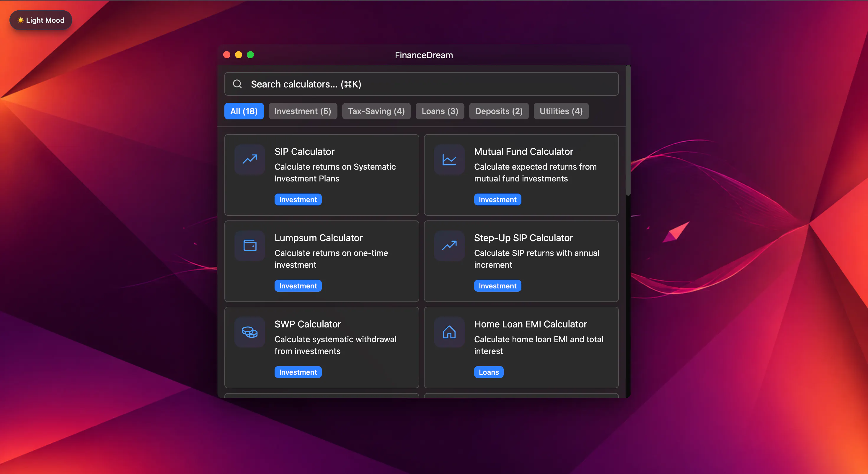The height and width of the screenshot is (474, 868).
Task: Open the SIP Calculator title
Action: click(x=304, y=152)
